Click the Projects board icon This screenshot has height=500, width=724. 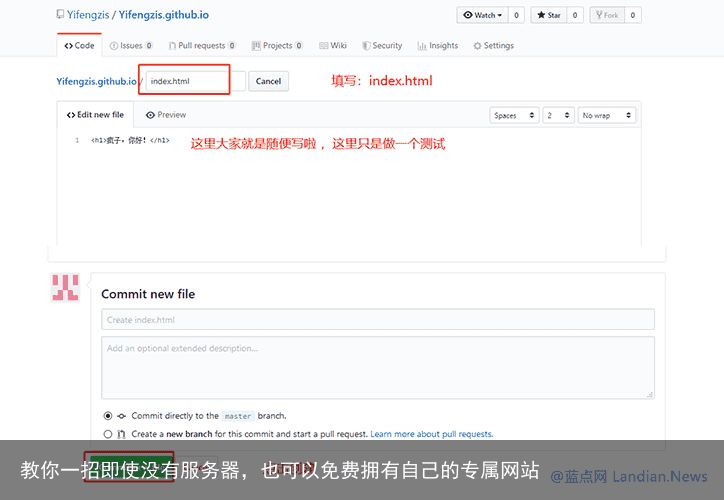point(256,46)
